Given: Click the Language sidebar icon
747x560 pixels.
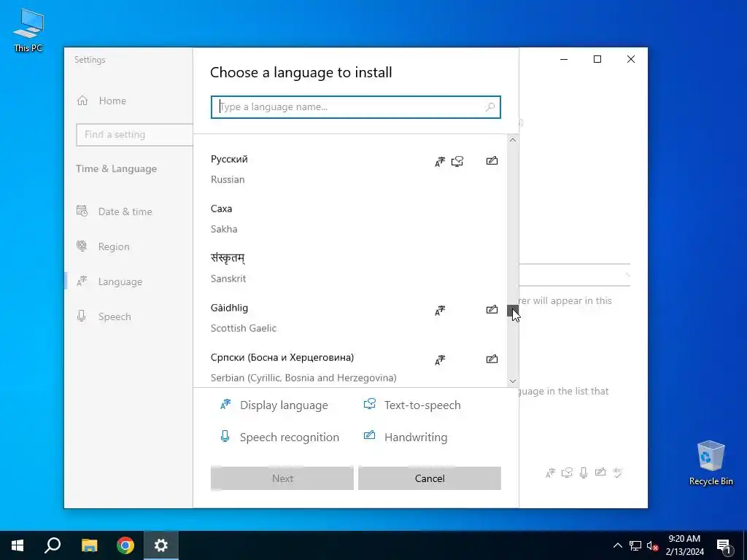Looking at the screenshot, I should coord(82,281).
